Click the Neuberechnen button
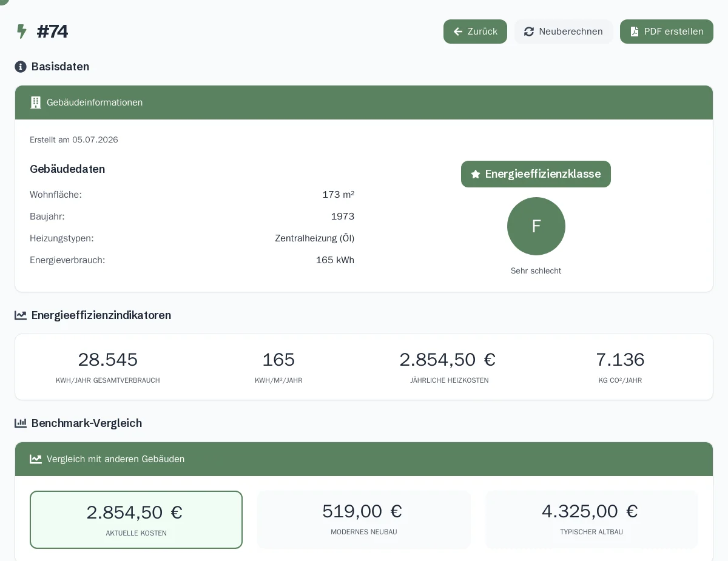This screenshot has height=561, width=728. pyautogui.click(x=564, y=32)
